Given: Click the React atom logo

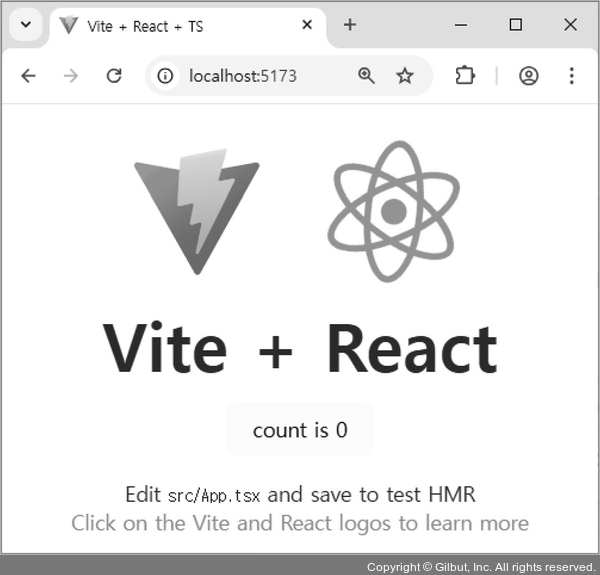Looking at the screenshot, I should 393,210.
